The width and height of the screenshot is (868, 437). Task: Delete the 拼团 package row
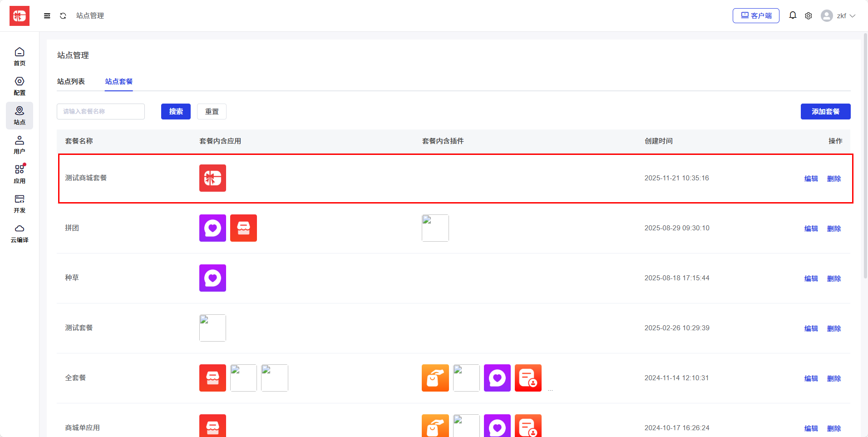[x=834, y=228]
